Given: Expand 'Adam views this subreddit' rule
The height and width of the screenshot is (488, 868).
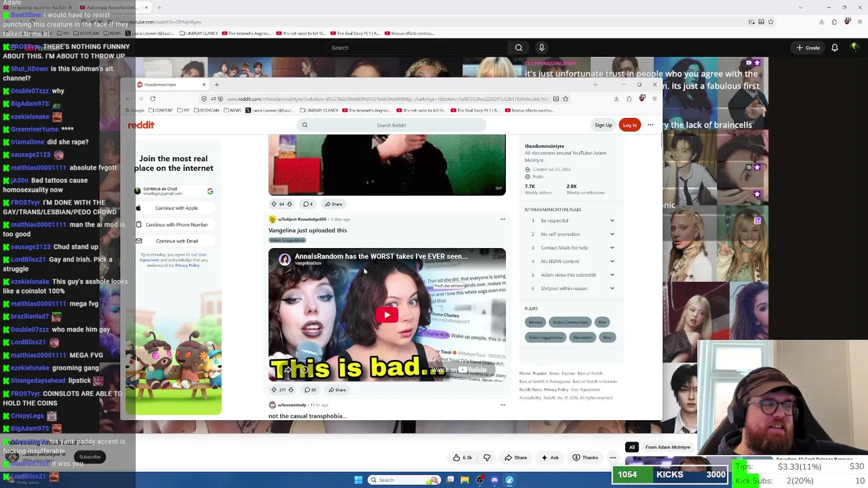Looking at the screenshot, I should tap(612, 274).
